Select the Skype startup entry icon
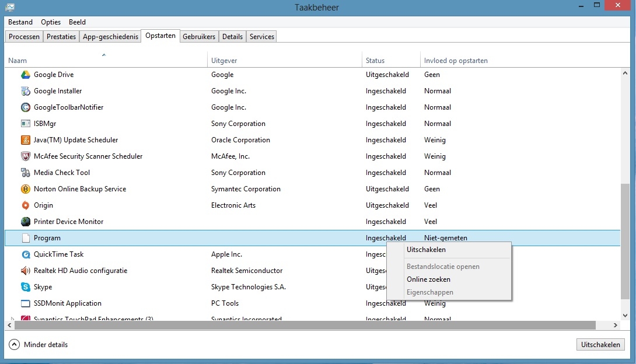 [26, 287]
